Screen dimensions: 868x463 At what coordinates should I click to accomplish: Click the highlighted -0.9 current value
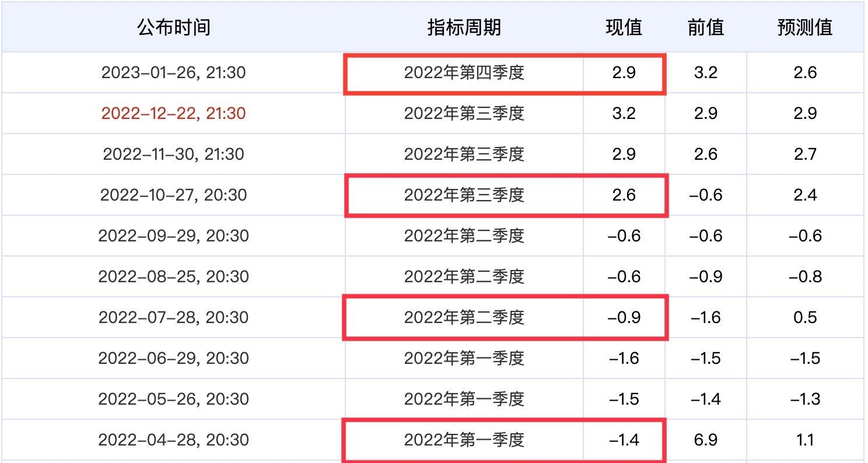624,317
